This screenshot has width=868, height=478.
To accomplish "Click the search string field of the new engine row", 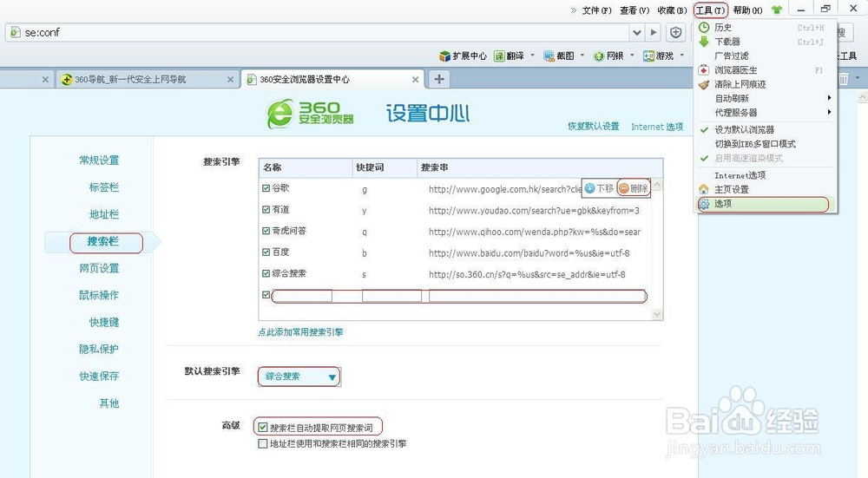I will point(537,296).
